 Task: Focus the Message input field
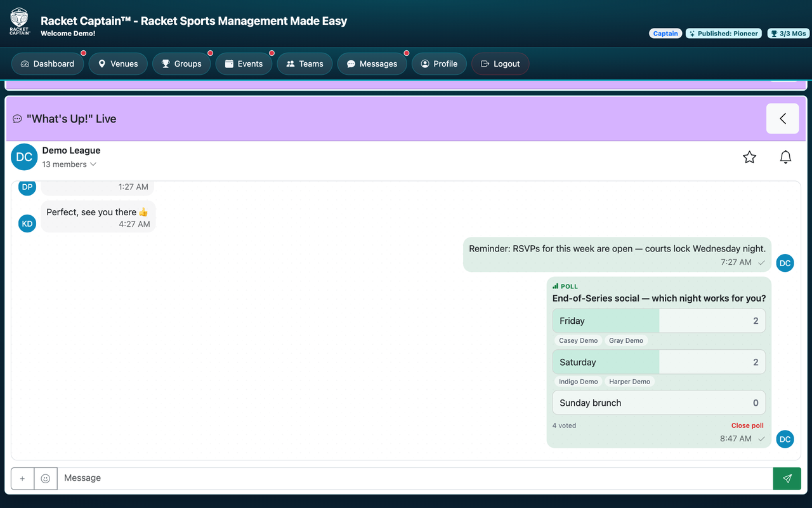415,479
